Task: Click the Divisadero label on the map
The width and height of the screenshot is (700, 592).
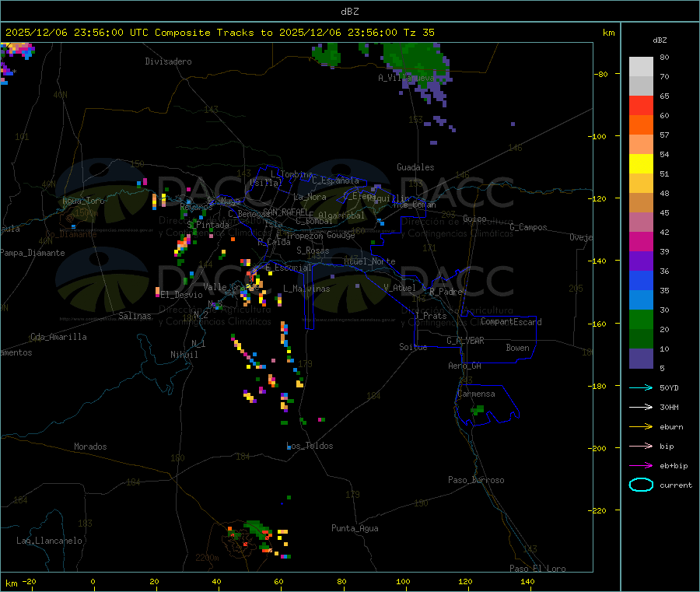Action: [x=168, y=61]
